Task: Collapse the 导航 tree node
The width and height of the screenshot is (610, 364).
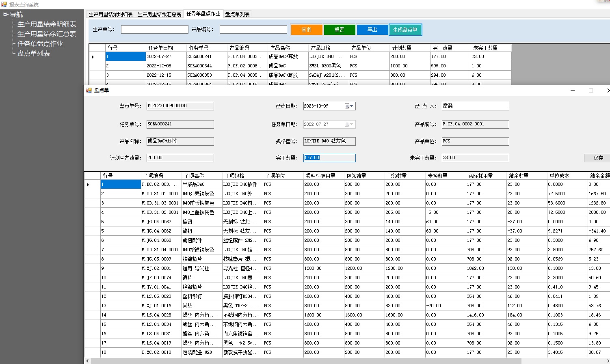Action: tap(5, 15)
